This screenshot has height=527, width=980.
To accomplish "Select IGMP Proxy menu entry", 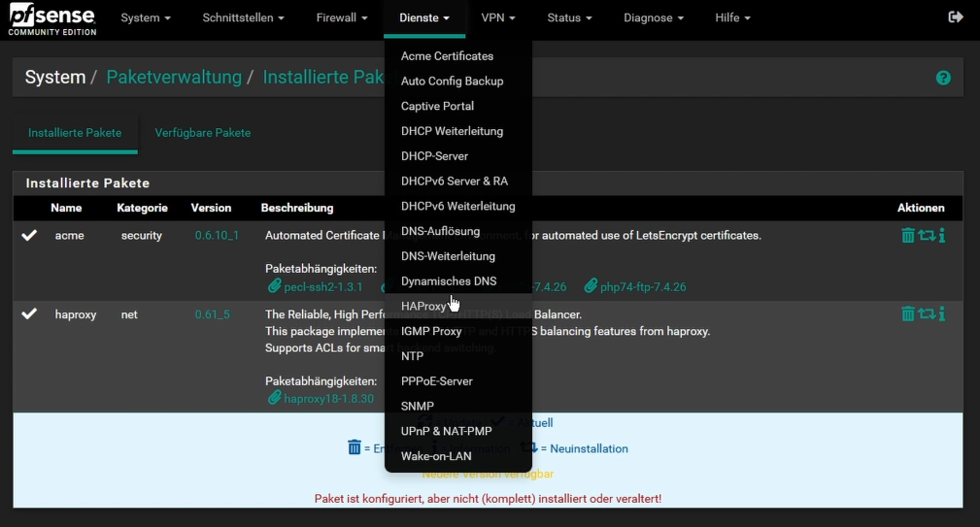I will [x=458, y=331].
